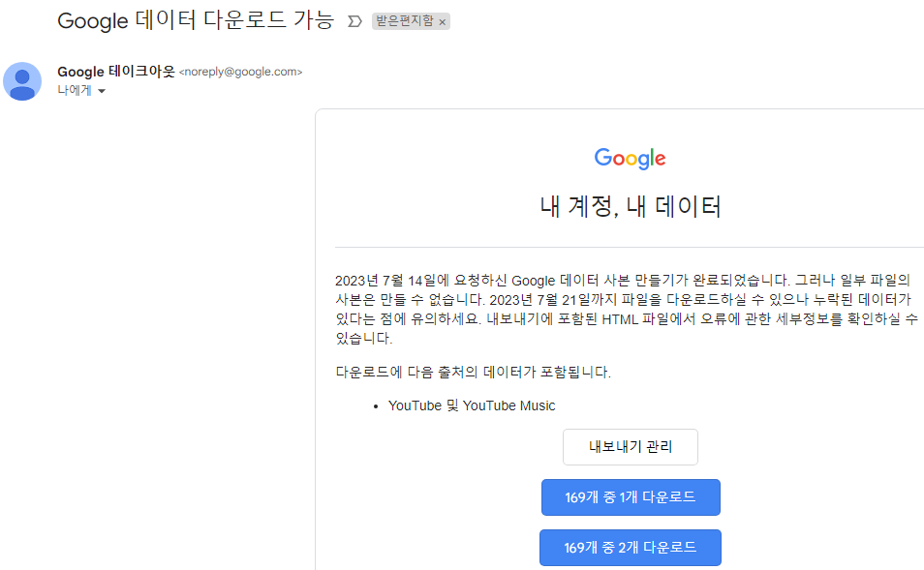Click the noreply@google.com sender address
Viewport: 924px width, 570px height.
240,72
